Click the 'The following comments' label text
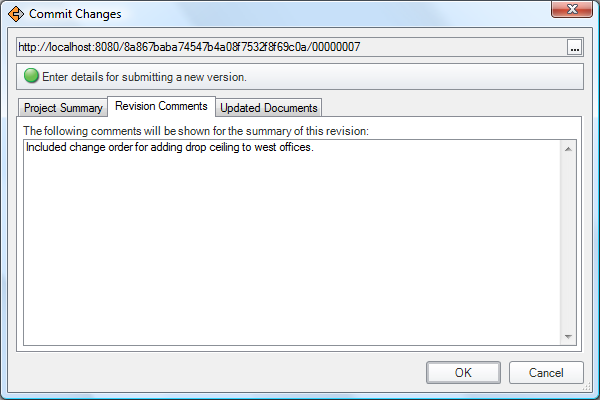Screen dimensions: 600x400 point(196,131)
